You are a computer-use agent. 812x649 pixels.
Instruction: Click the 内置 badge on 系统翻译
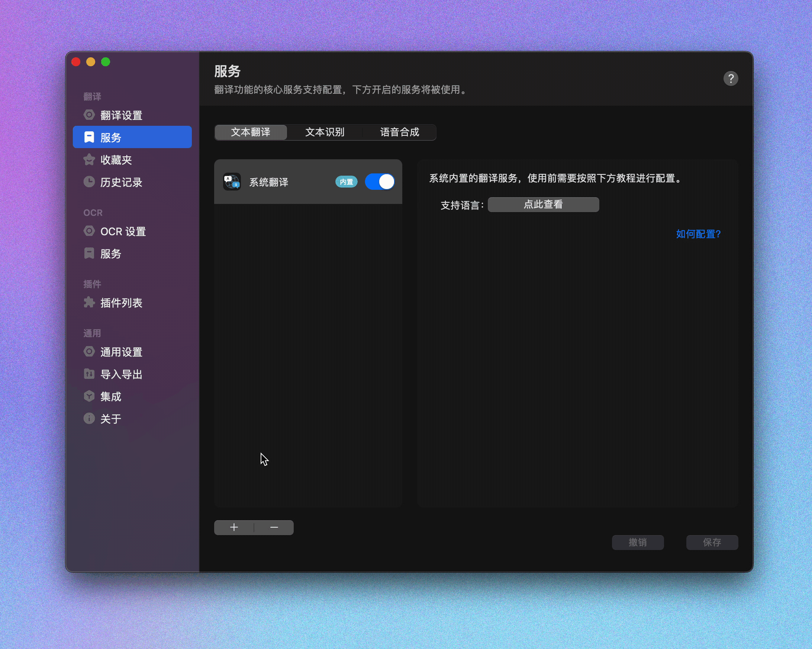[x=346, y=182]
